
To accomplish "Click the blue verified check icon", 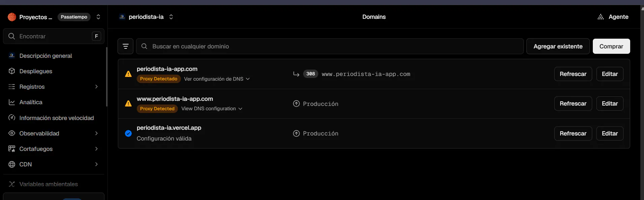I will (128, 133).
